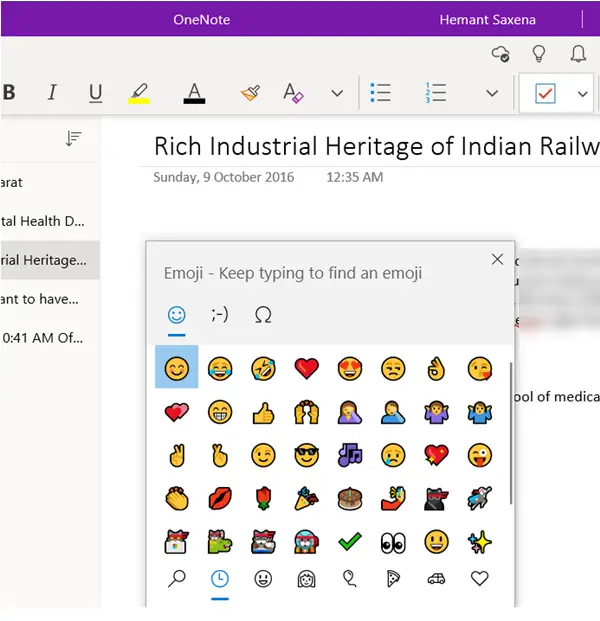Apply black font color
The height and width of the screenshot is (621, 600).
tap(194, 93)
